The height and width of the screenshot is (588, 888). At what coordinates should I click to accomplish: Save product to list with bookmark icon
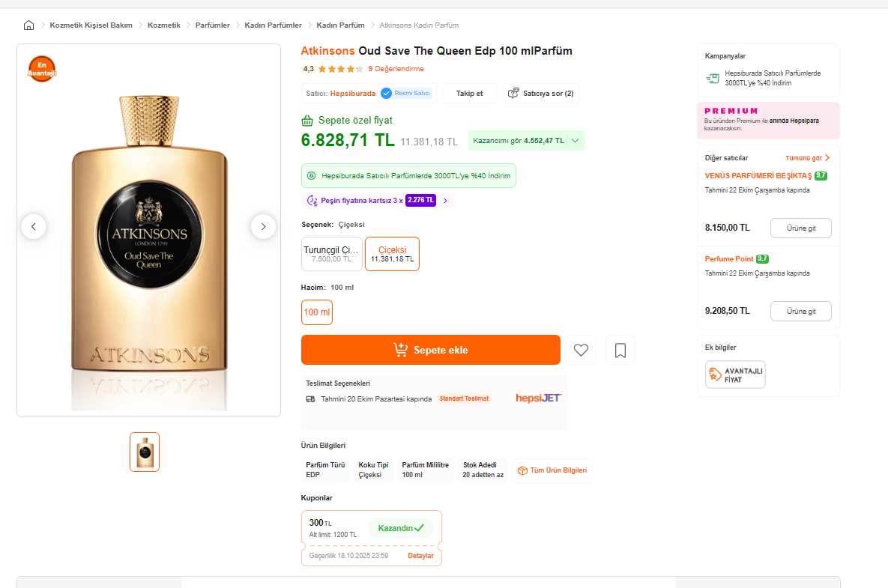pyautogui.click(x=620, y=350)
